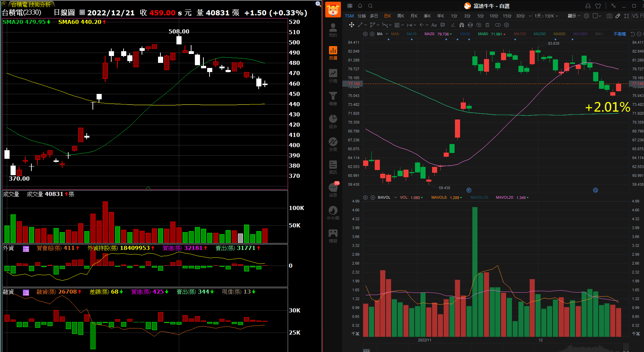Open the 自選 watchlist sidebar icon

coord(333,53)
